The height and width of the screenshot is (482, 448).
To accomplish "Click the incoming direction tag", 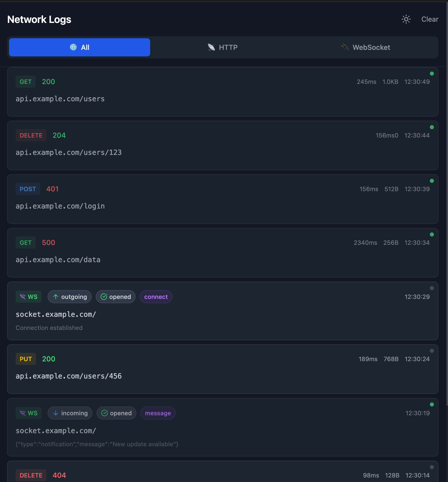I will click(70, 413).
